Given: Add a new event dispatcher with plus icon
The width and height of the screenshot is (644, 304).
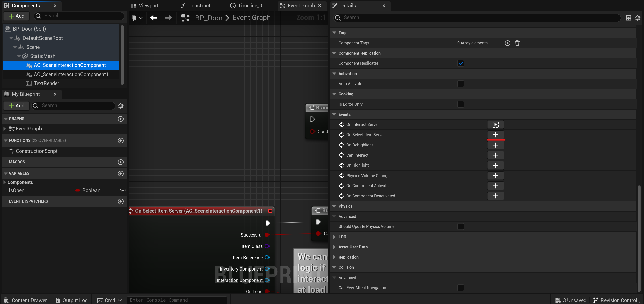Looking at the screenshot, I should point(121,201).
